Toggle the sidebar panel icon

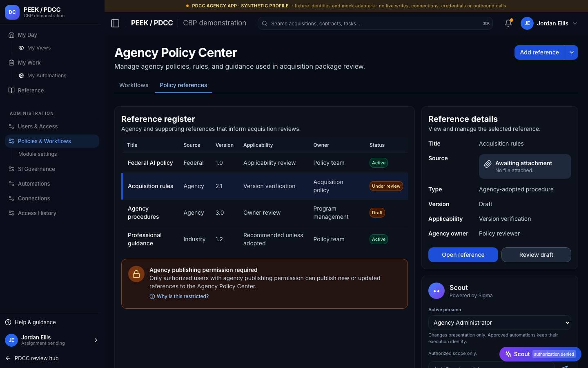pos(115,23)
